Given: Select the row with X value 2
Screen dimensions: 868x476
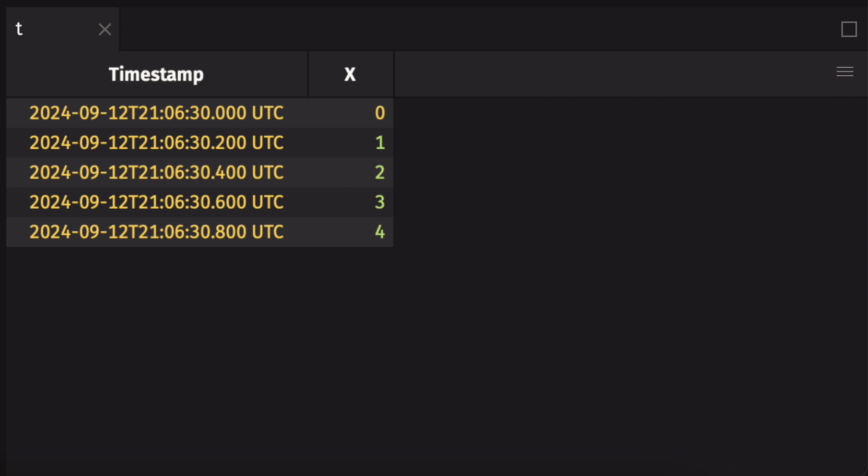Looking at the screenshot, I should (x=198, y=172).
